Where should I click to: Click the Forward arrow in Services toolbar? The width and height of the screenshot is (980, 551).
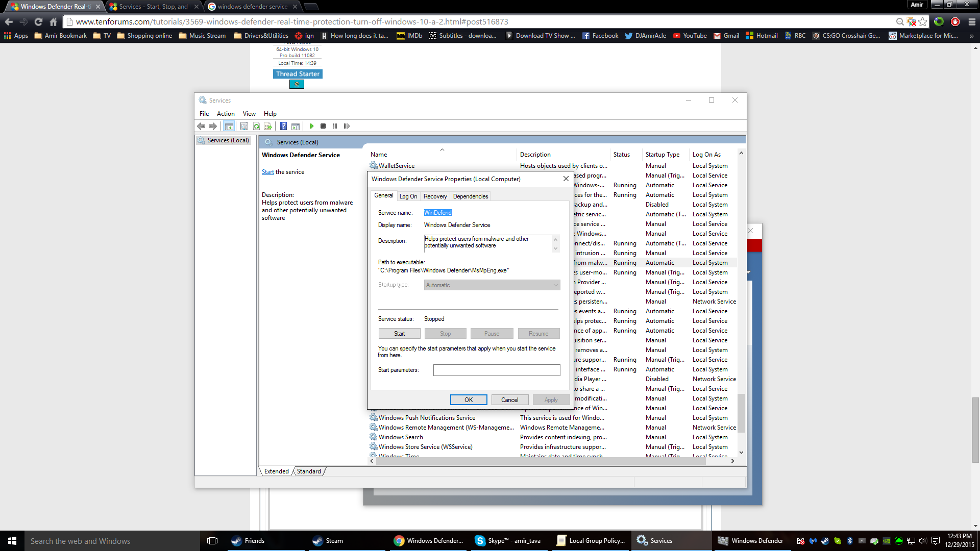pos(213,126)
